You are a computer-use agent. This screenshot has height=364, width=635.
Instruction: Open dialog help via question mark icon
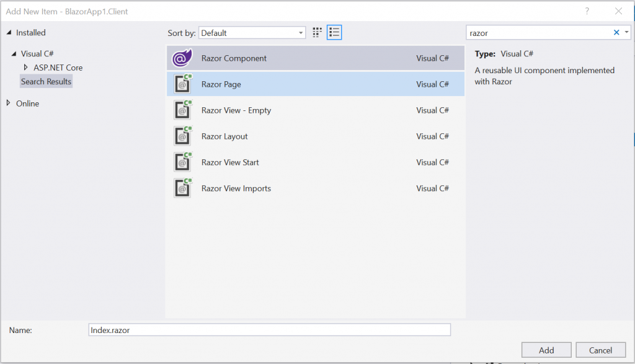[x=587, y=11]
